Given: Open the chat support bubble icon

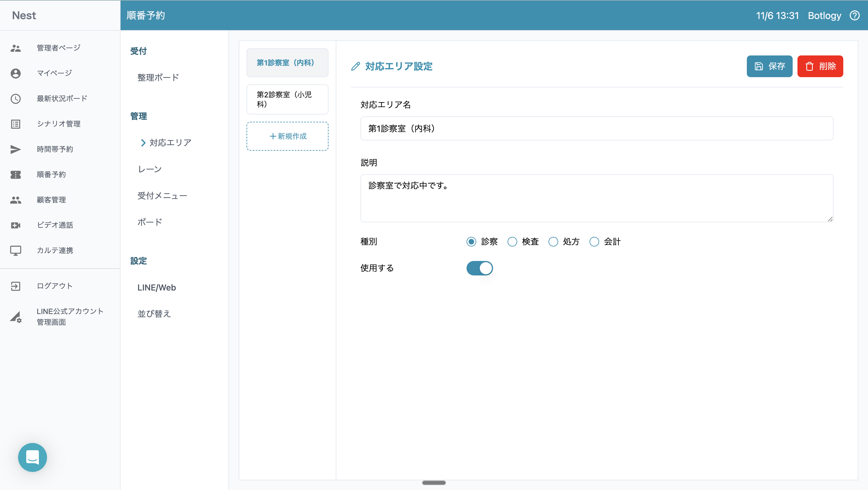Looking at the screenshot, I should [x=32, y=457].
